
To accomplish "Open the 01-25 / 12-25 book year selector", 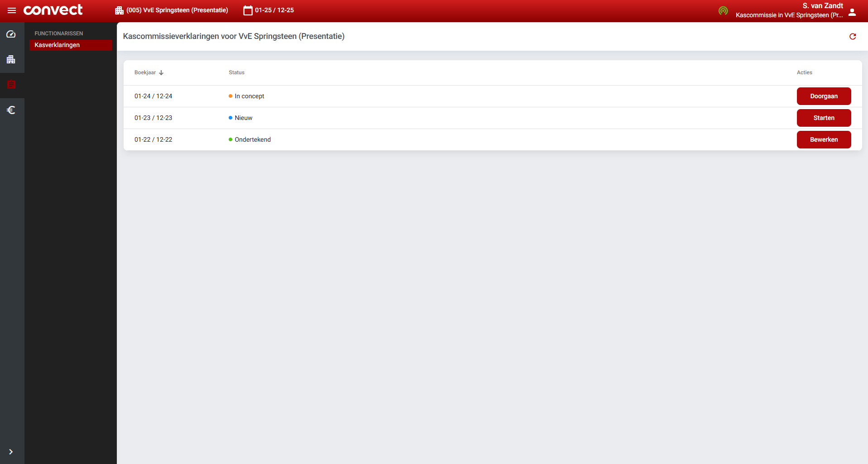I will click(x=274, y=10).
